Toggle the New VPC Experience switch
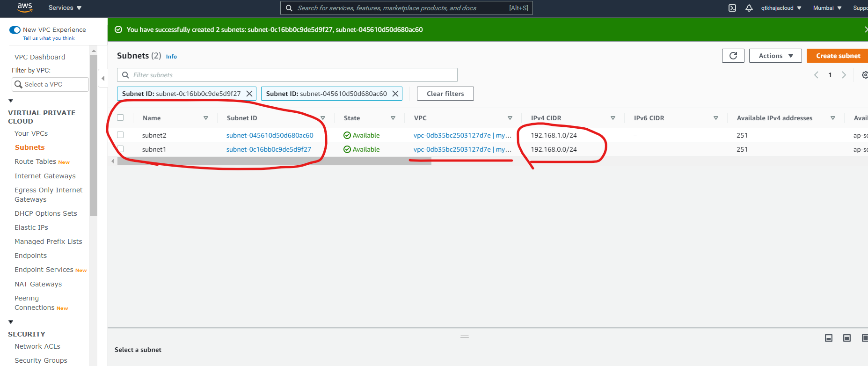The image size is (868, 366). 15,30
